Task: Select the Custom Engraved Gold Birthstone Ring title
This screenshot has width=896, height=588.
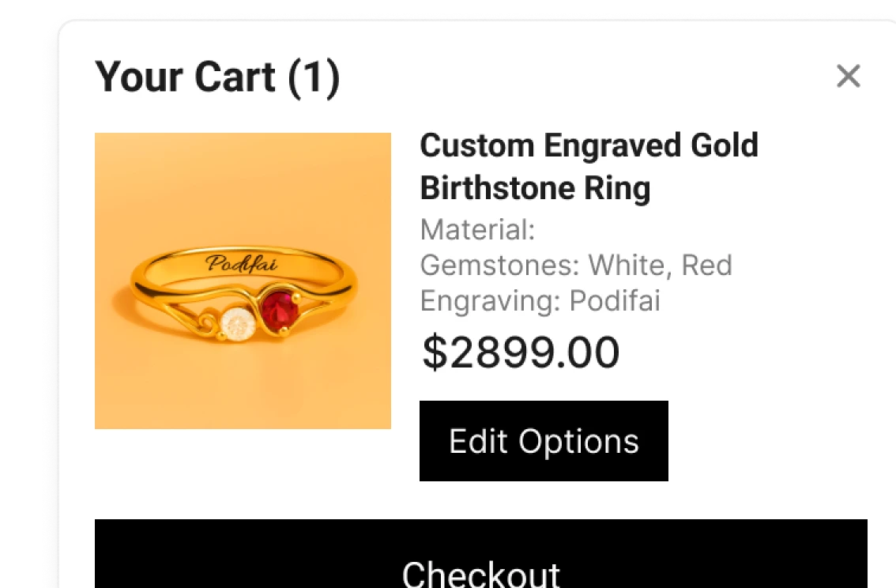Action: tap(589, 166)
